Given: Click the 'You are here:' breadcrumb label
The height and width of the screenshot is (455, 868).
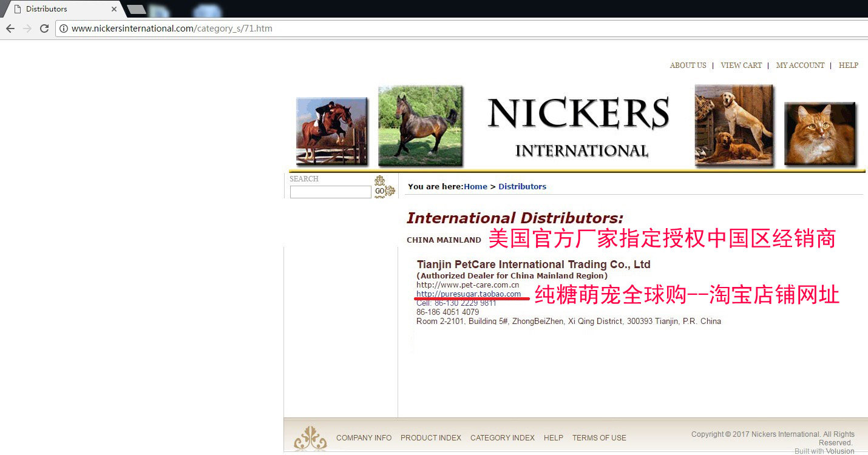Looking at the screenshot, I should (436, 187).
